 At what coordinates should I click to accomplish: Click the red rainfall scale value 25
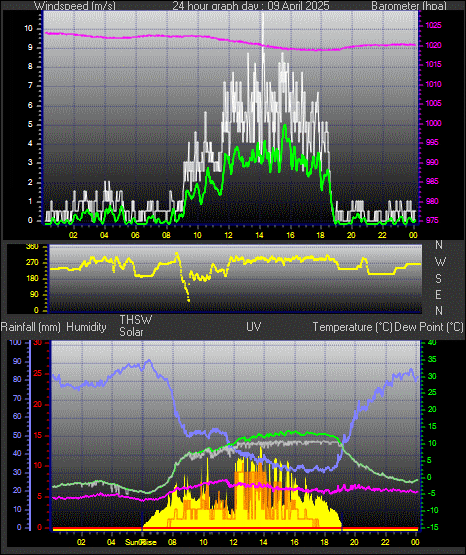[x=38, y=373]
